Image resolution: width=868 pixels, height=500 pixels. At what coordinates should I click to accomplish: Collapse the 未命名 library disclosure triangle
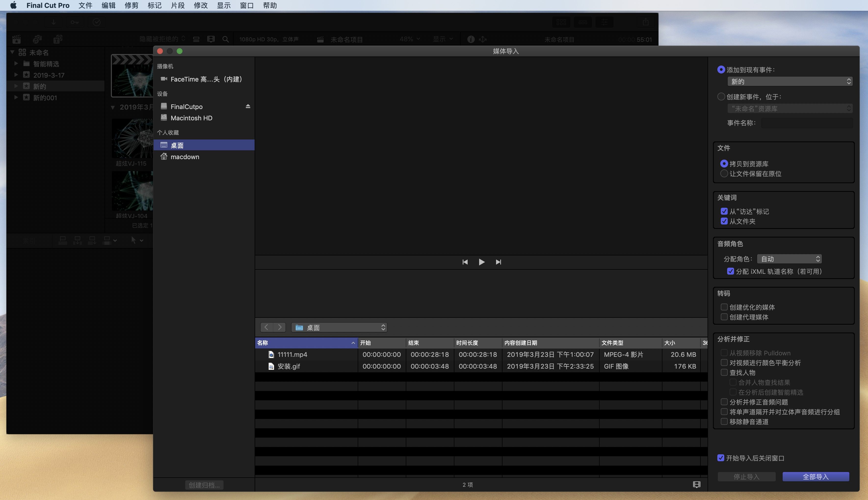click(12, 52)
